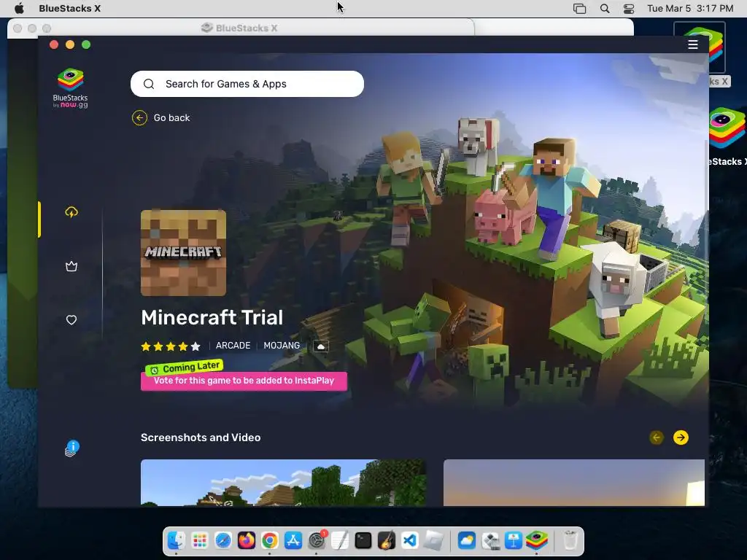Open the Roblox icon in the Dock
Screen dimensions: 747x560
[433, 541]
